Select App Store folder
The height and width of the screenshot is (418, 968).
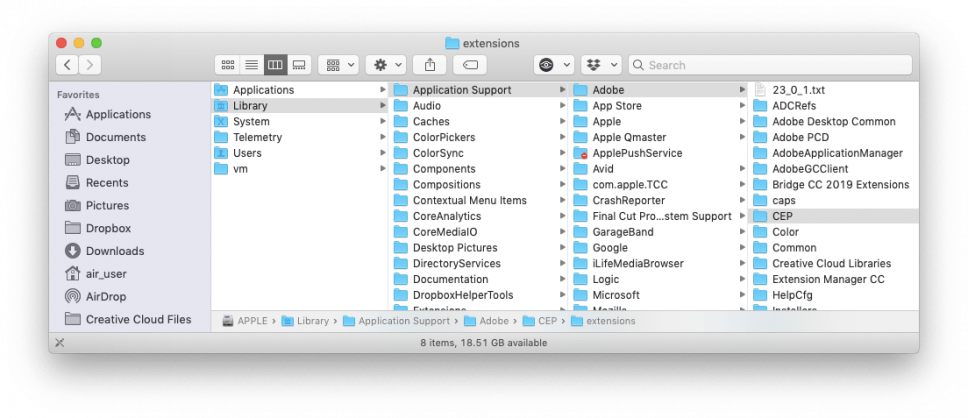tap(659, 106)
